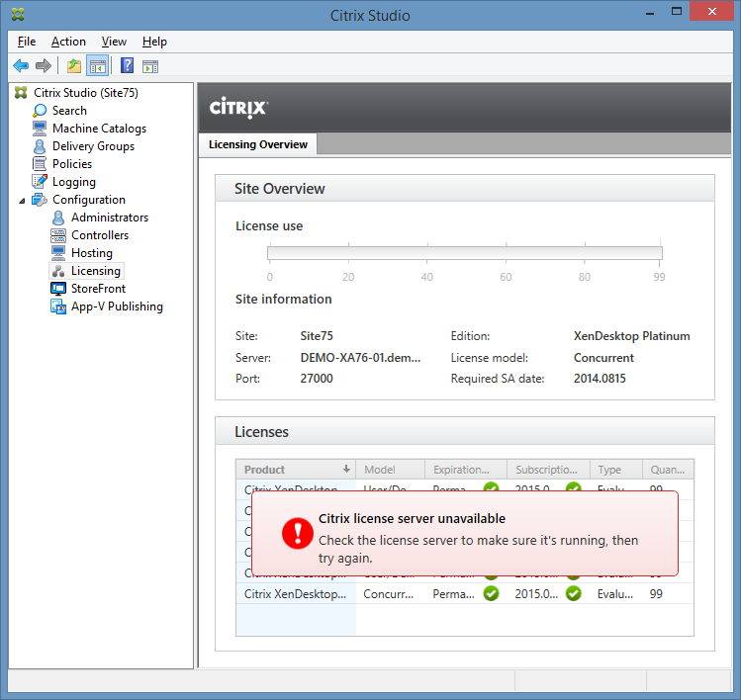Screen dimensions: 741x700
Task: Select Search in the navigation tree
Action: (x=69, y=111)
